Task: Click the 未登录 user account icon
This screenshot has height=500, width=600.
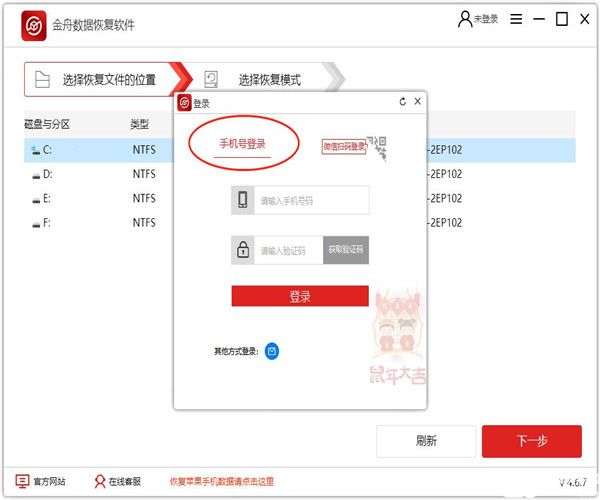Action: [x=465, y=19]
